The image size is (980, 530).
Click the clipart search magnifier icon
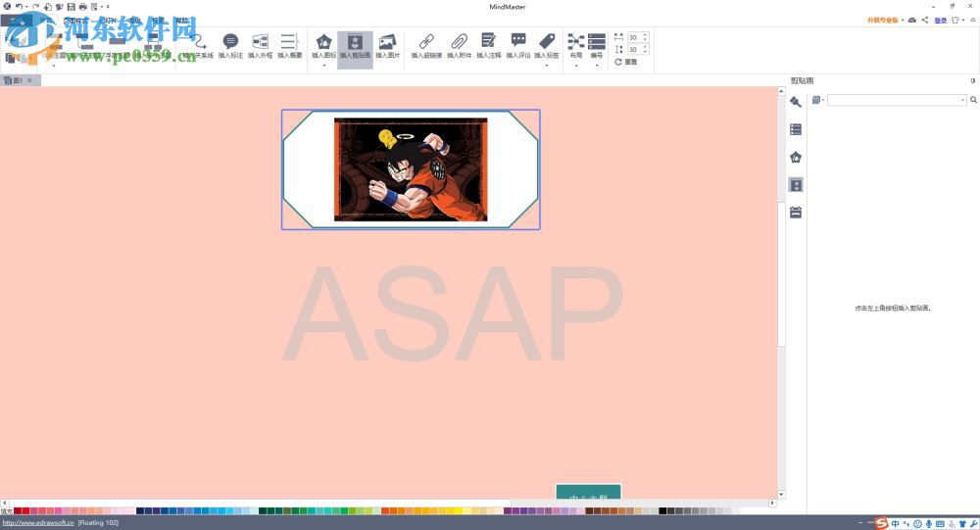coord(973,100)
